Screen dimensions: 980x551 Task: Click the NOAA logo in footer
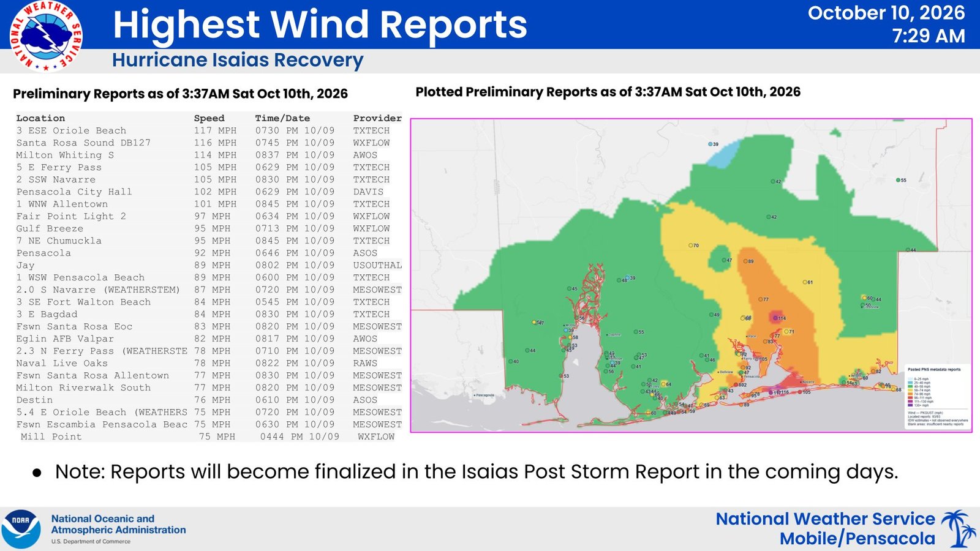coord(20,529)
